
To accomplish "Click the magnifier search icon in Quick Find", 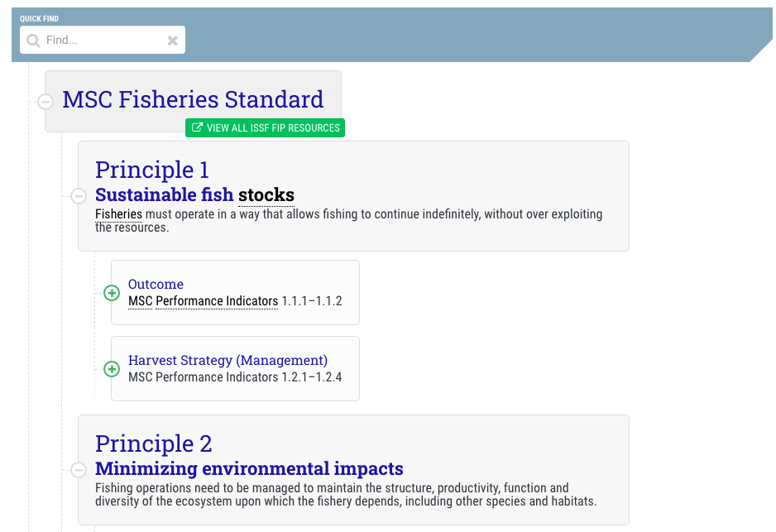I will click(x=33, y=40).
